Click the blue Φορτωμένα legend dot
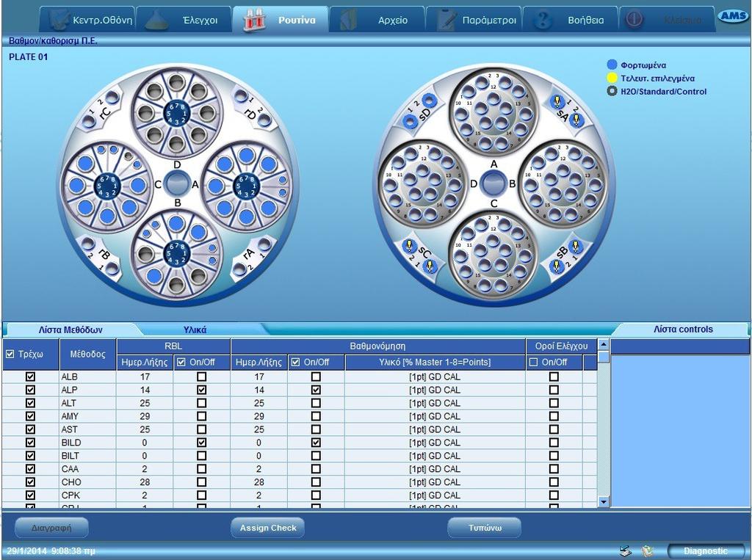Screen dimensions: 752x560 click(612, 65)
